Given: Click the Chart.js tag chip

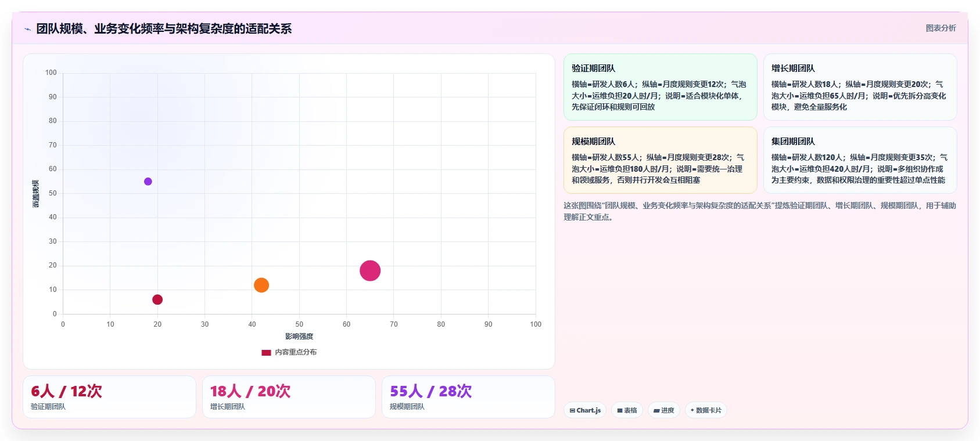Looking at the screenshot, I should tap(585, 410).
